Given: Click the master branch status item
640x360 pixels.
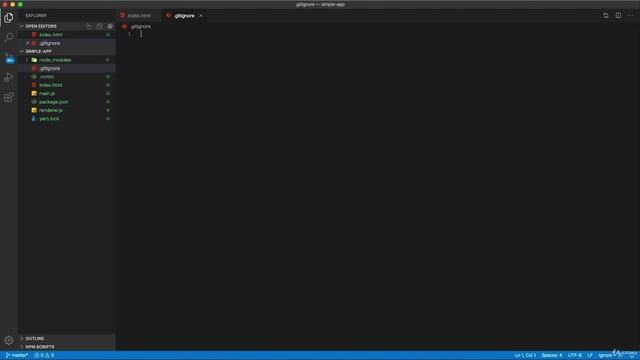Looking at the screenshot, I should [17, 356].
